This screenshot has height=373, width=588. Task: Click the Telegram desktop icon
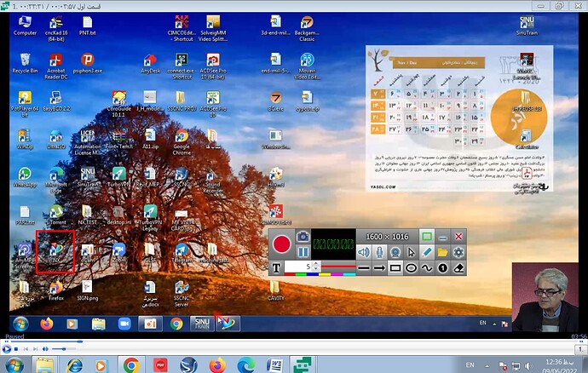182,253
